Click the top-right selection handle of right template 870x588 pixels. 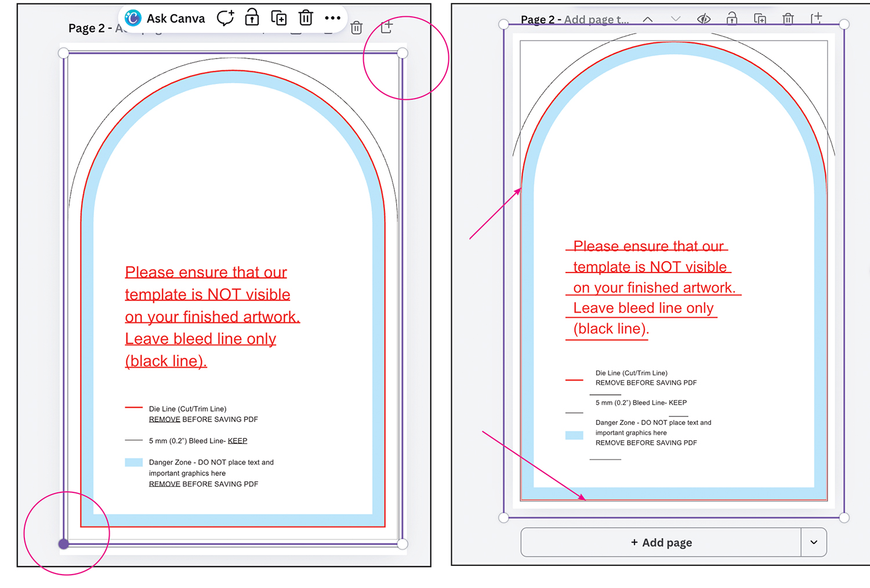coord(844,24)
